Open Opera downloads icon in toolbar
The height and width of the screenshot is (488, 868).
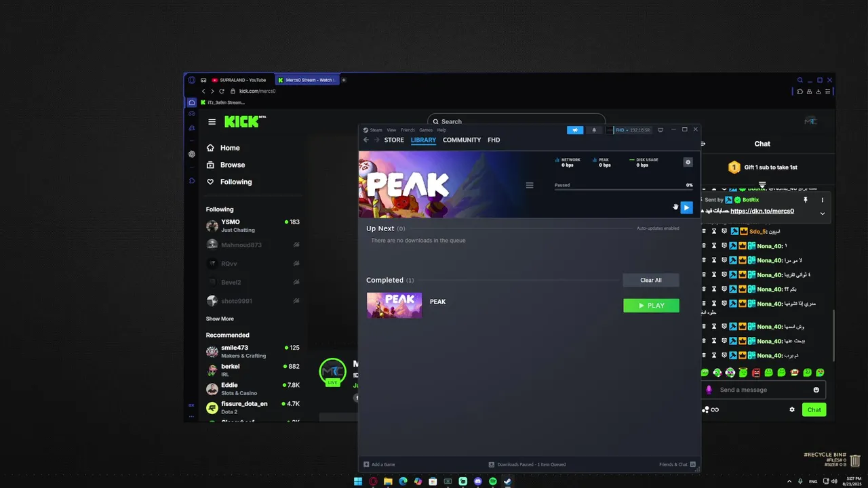tap(819, 91)
